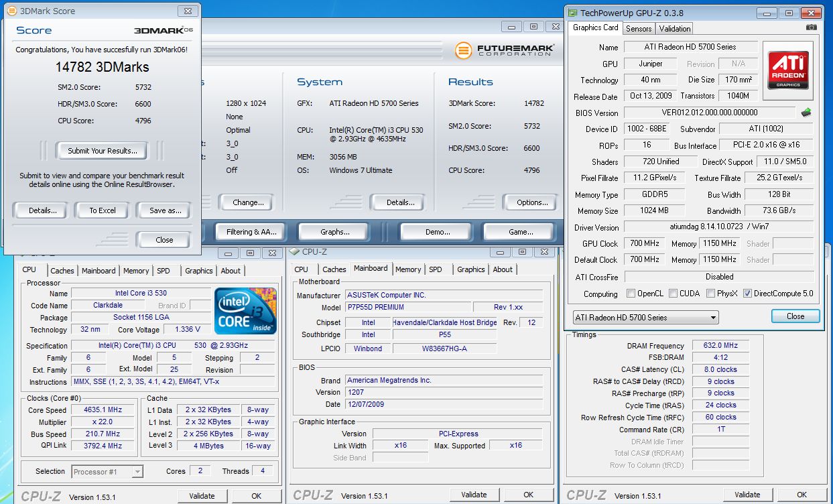Click OK in the Timings CPU-Z window
833x504 pixels.
click(802, 495)
